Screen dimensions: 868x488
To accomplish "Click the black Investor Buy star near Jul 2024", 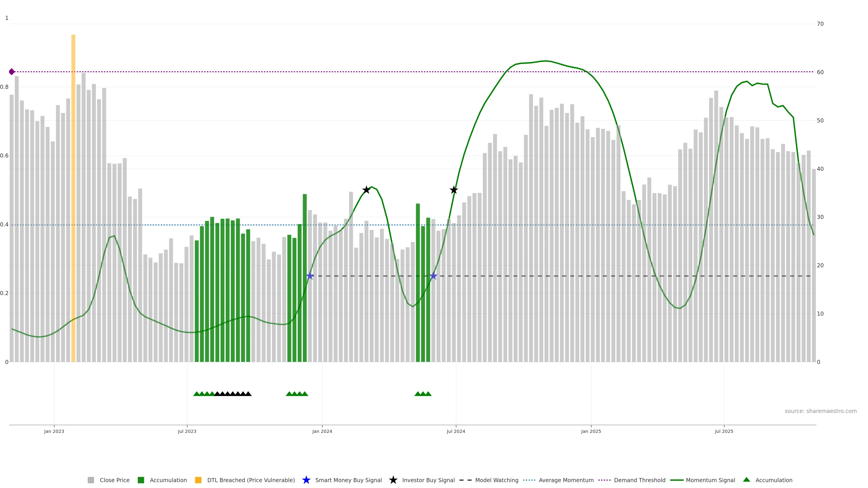I will [454, 190].
